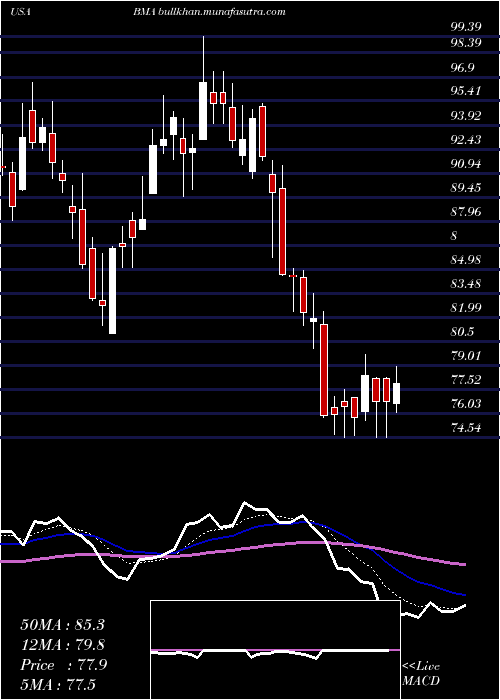The height and width of the screenshot is (700, 500).
Task: Click the 77.52 price axis label
Action: 466,380
